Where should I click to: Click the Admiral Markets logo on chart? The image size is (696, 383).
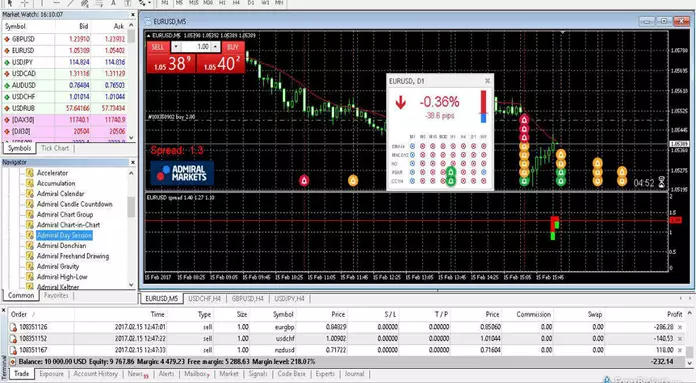pos(182,173)
